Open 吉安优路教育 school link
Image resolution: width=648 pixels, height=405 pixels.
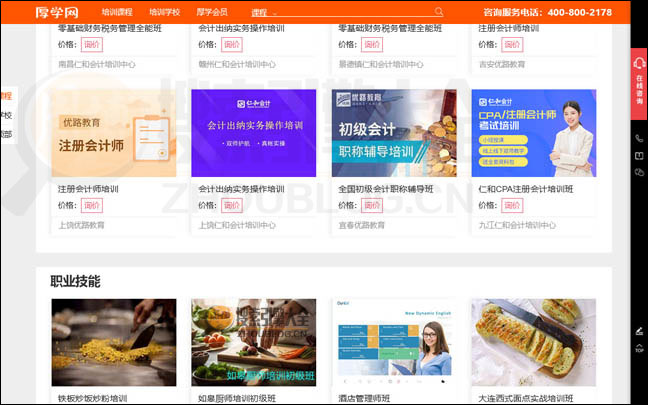pyautogui.click(x=502, y=64)
